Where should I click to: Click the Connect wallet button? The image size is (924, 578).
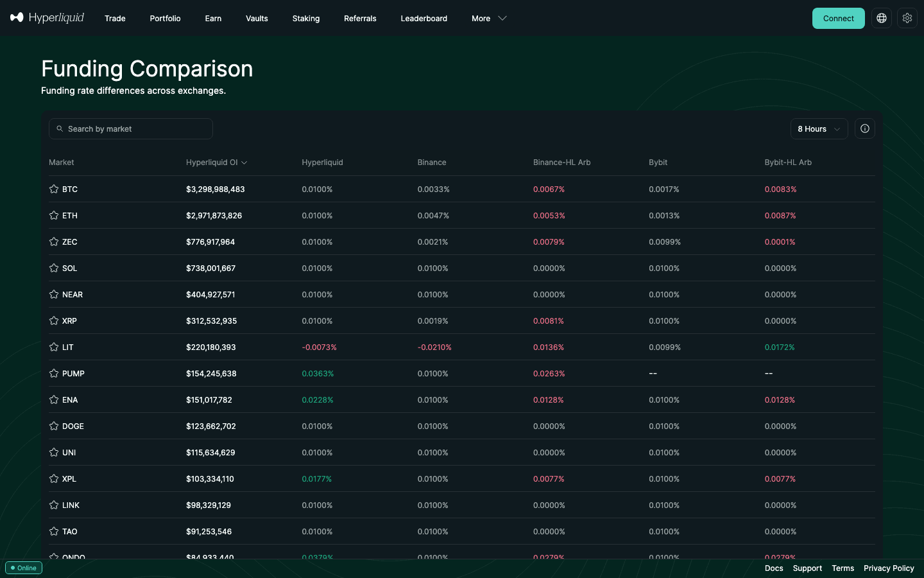[x=838, y=18]
